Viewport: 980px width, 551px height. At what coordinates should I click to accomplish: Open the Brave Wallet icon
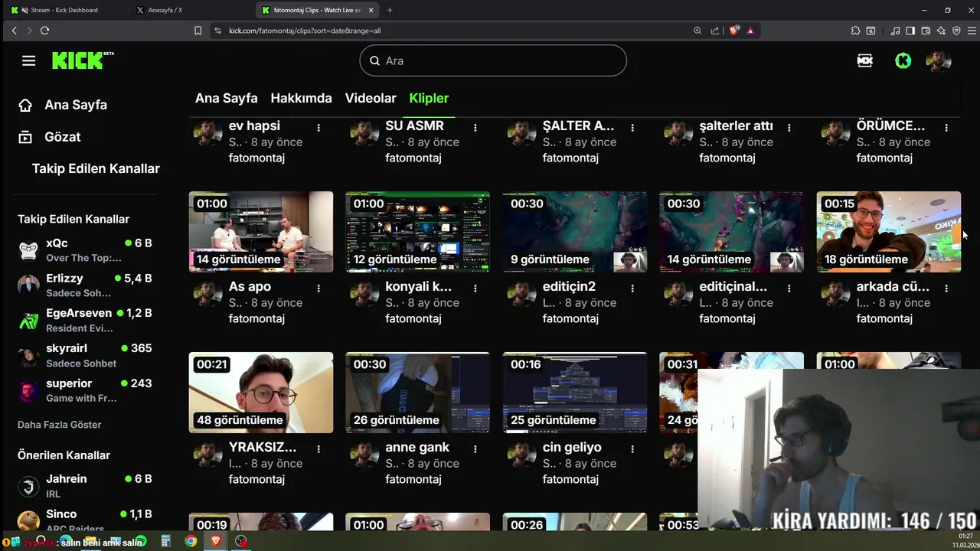pyautogui.click(x=926, y=31)
